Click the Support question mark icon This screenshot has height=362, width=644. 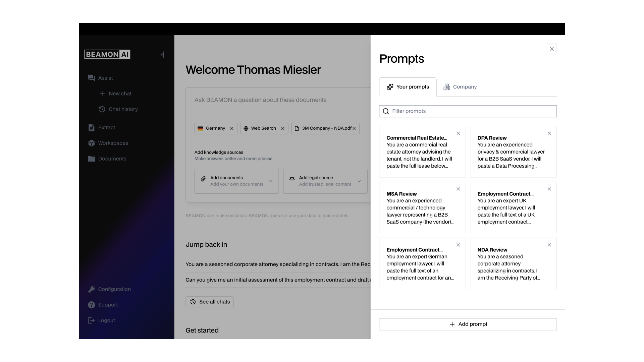pos(91,305)
